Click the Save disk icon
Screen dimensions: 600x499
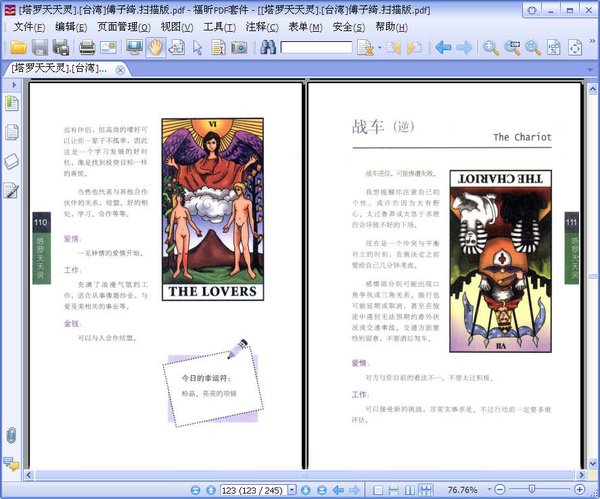click(40, 47)
